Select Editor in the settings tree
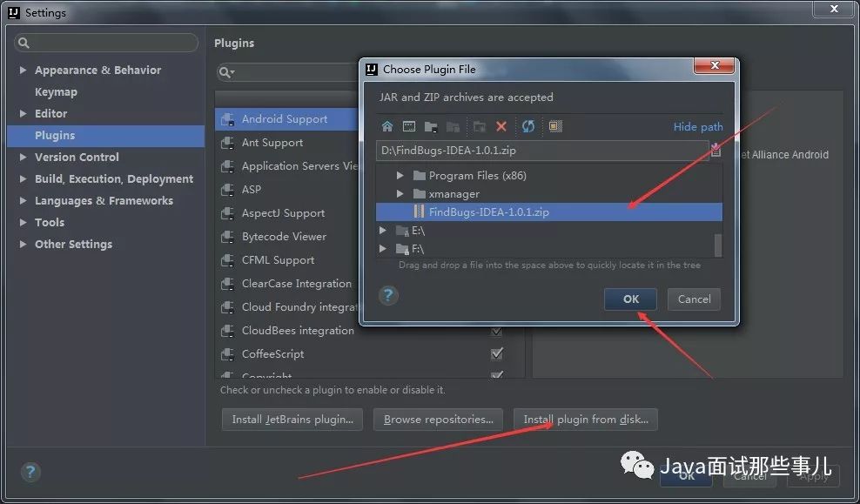860x504 pixels. 51,113
